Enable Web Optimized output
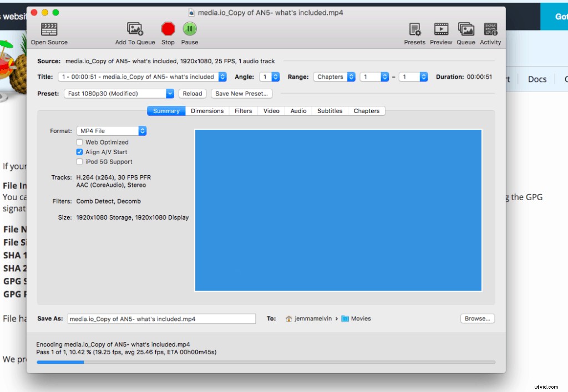Viewport: 568px width, 392px height. tap(79, 142)
